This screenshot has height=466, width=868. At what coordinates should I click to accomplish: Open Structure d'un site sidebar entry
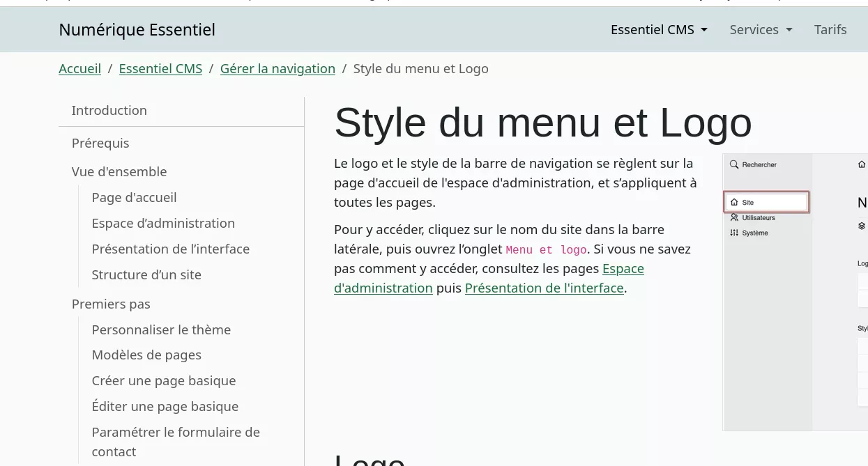coord(146,274)
